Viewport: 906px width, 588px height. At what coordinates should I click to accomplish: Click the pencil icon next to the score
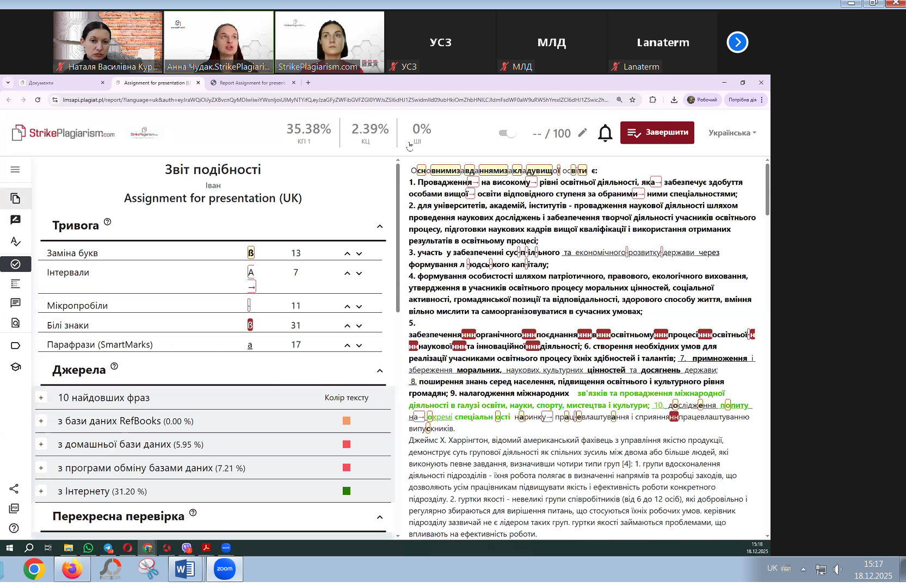pyautogui.click(x=582, y=133)
